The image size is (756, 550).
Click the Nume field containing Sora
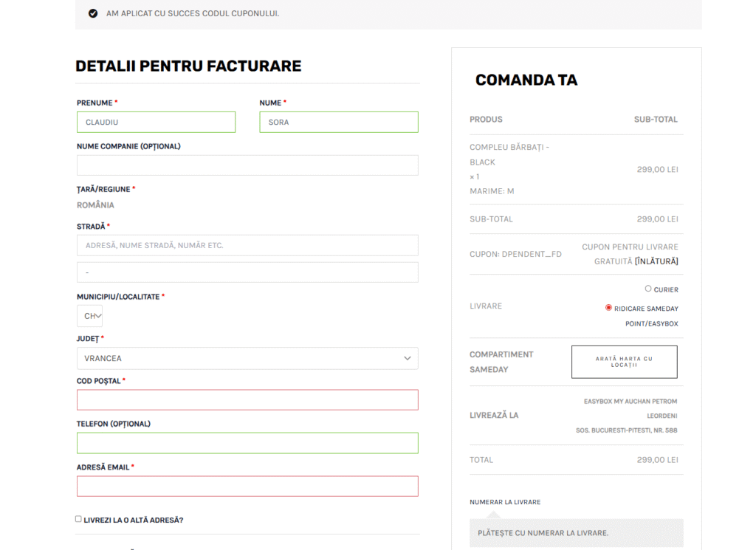(338, 122)
